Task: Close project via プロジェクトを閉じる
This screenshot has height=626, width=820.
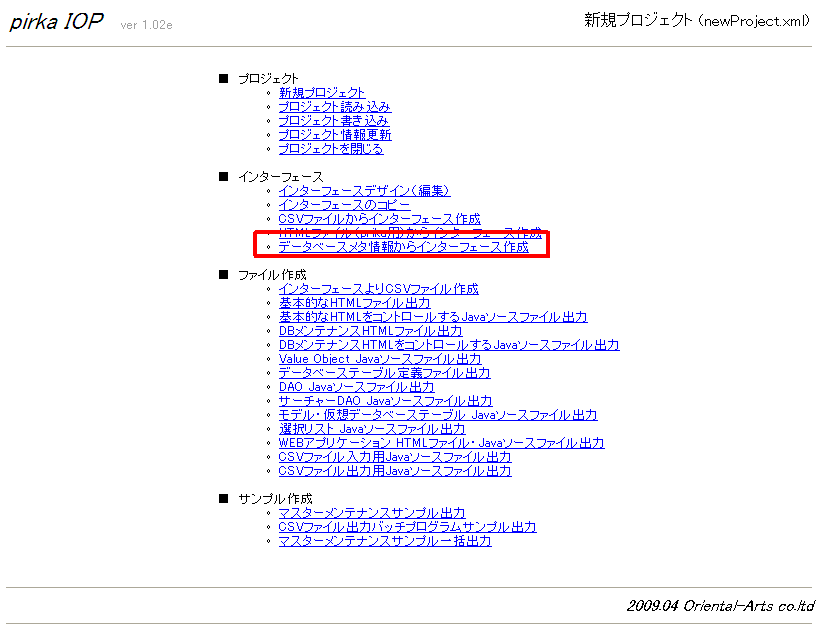Action: [x=330, y=149]
